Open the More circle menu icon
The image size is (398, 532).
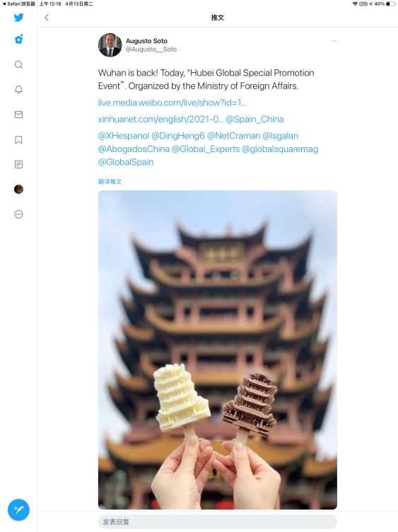(x=18, y=214)
